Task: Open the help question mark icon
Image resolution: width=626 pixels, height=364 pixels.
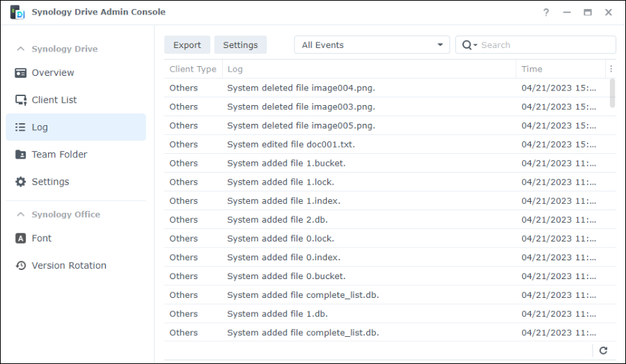Action: (x=546, y=13)
